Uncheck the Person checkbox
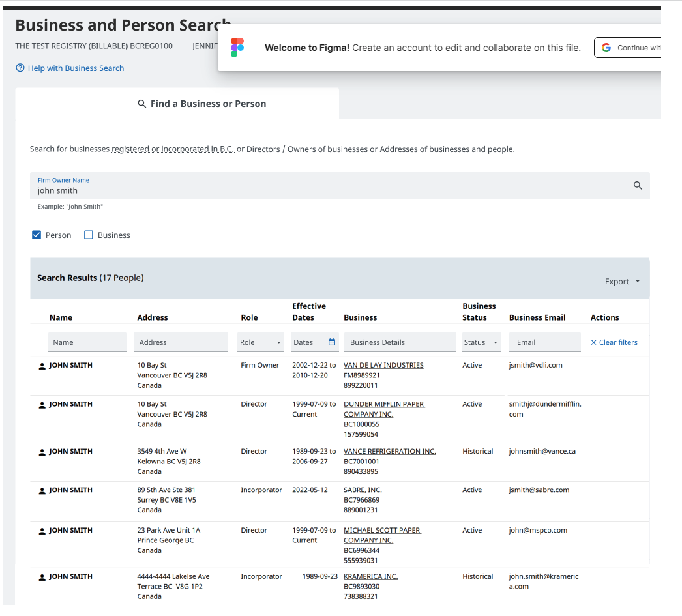The height and width of the screenshot is (616, 682). pos(37,235)
